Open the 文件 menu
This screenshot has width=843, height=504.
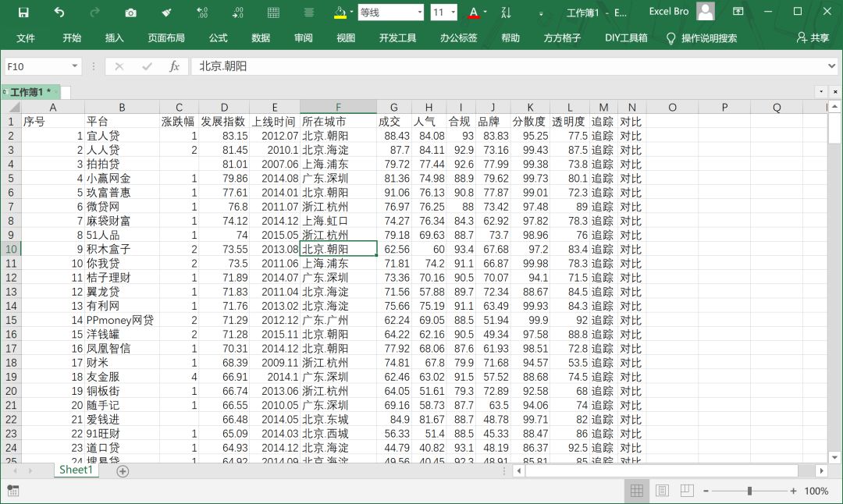[25, 38]
